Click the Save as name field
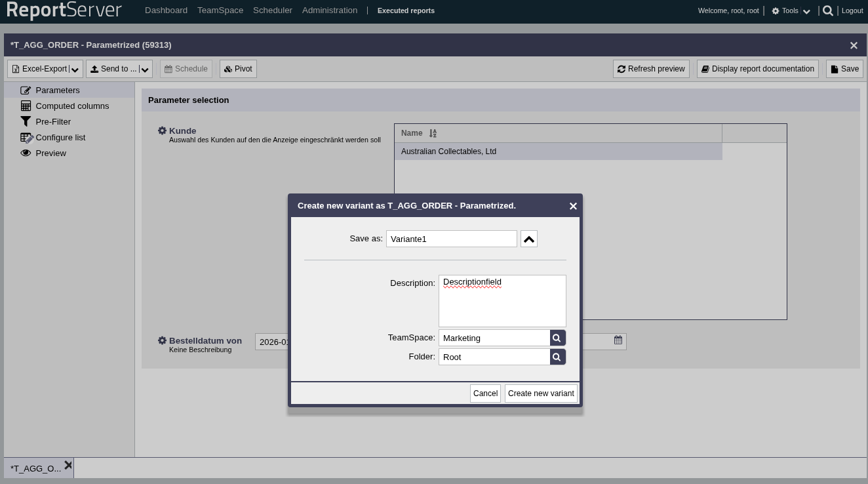The height and width of the screenshot is (484, 868). [451, 239]
